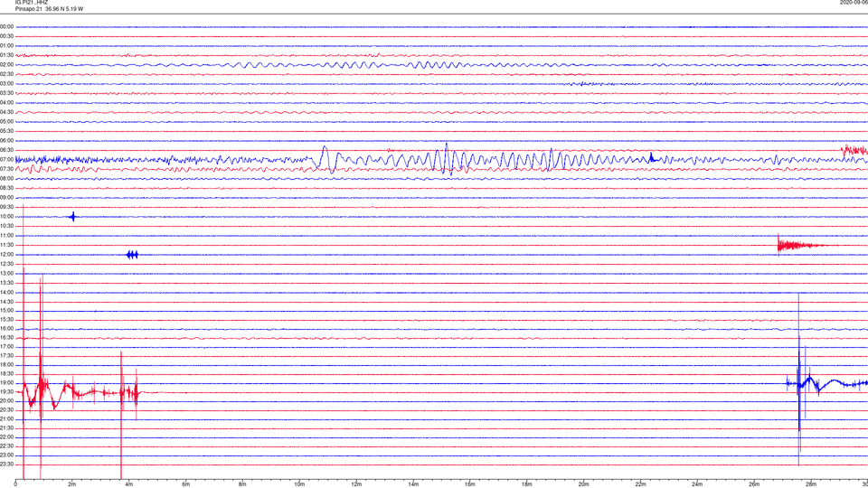
Task: Click the red burst at the end of the 06:30 trace
Action: point(854,150)
